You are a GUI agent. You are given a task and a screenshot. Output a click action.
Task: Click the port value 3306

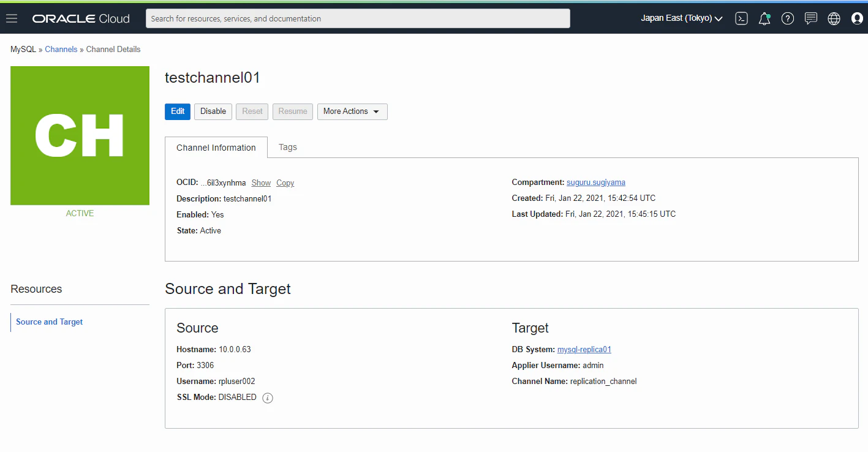click(205, 365)
